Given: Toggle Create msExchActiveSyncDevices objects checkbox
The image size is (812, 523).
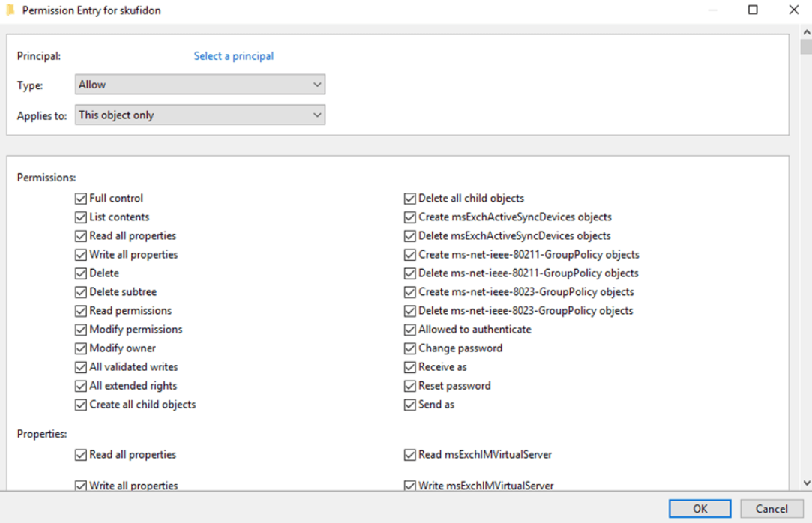Looking at the screenshot, I should click(409, 217).
